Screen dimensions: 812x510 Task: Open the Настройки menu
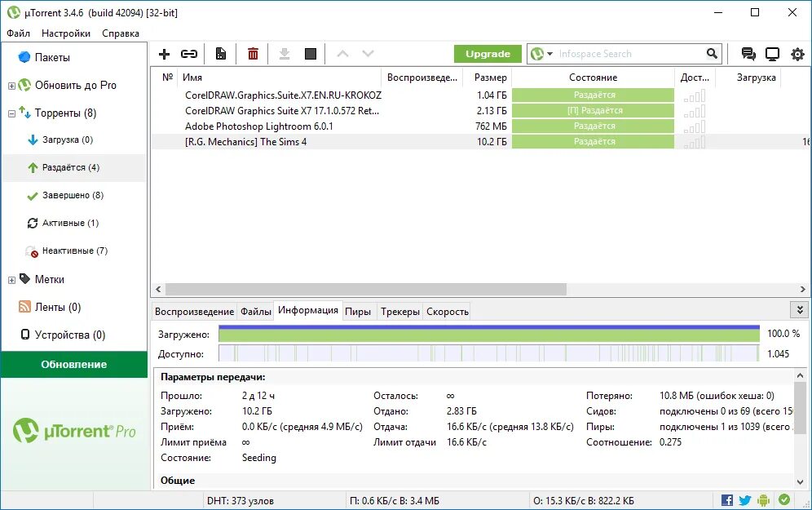tap(66, 33)
